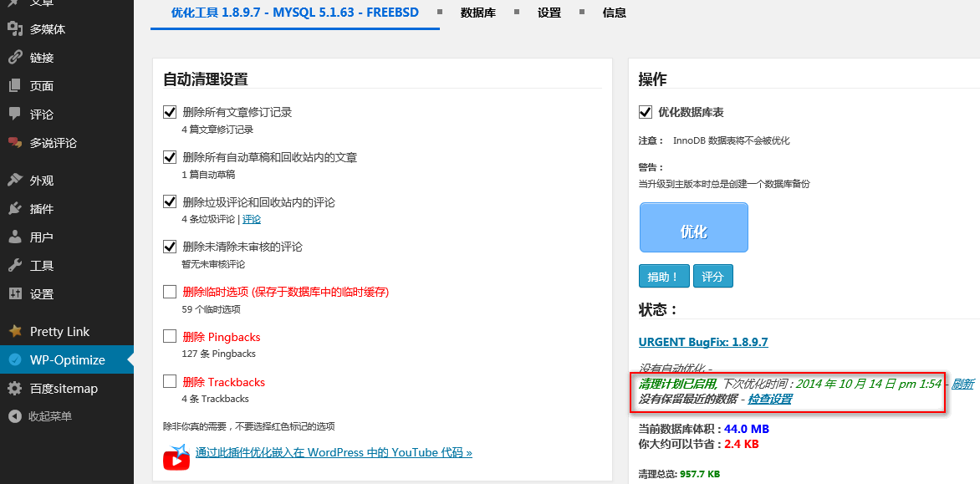Click the 127 条 Pingbacks text
This screenshot has height=484, width=980.
tap(219, 354)
